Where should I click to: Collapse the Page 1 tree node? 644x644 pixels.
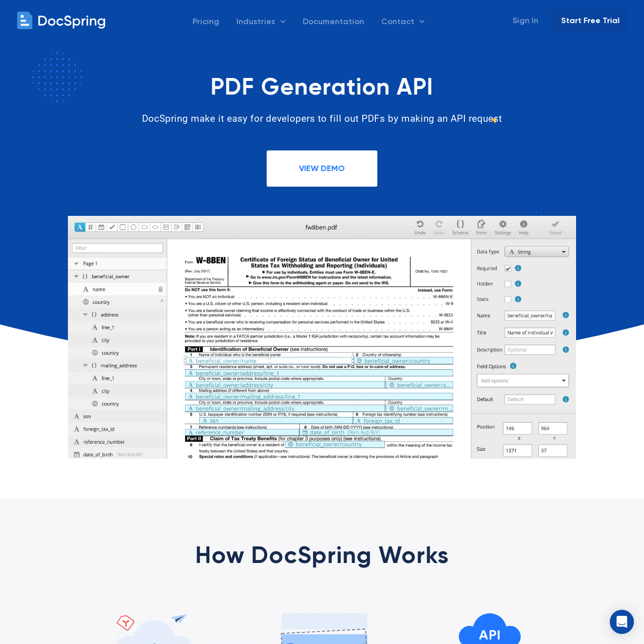(76, 264)
